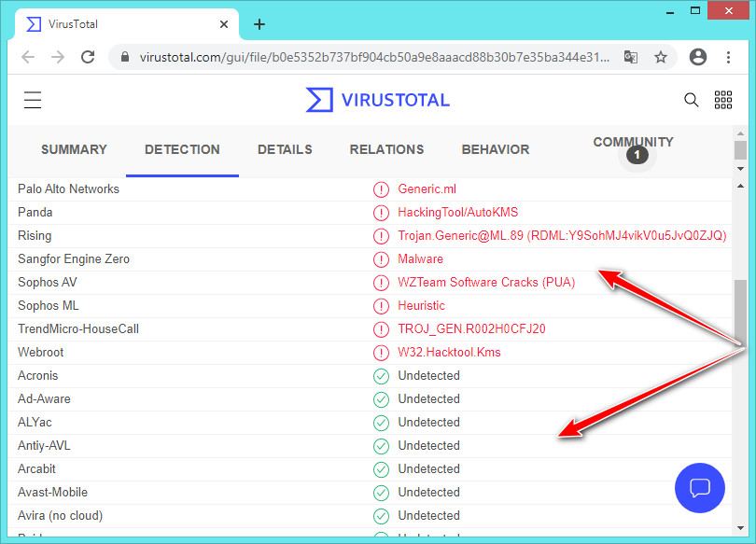Click the Undetected text for Acronis
756x544 pixels.
click(428, 376)
